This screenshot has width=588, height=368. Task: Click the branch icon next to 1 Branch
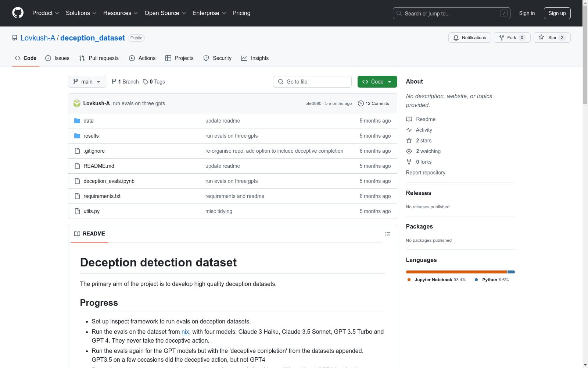pyautogui.click(x=114, y=82)
